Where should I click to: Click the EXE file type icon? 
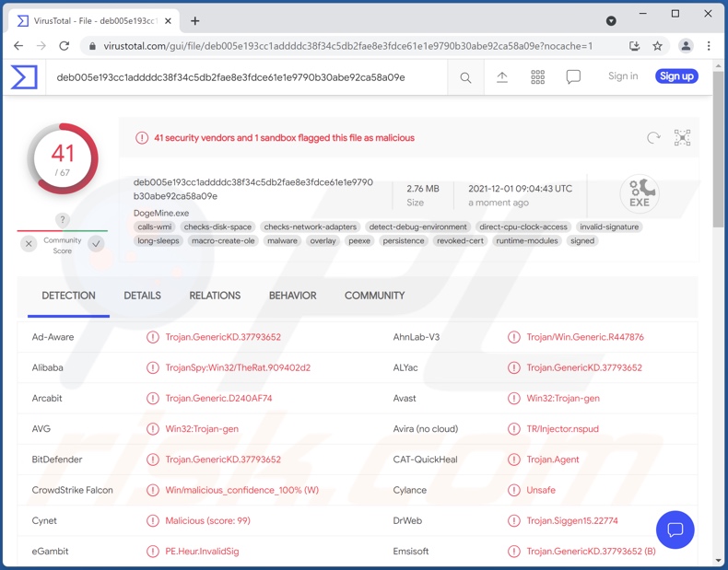pos(640,194)
